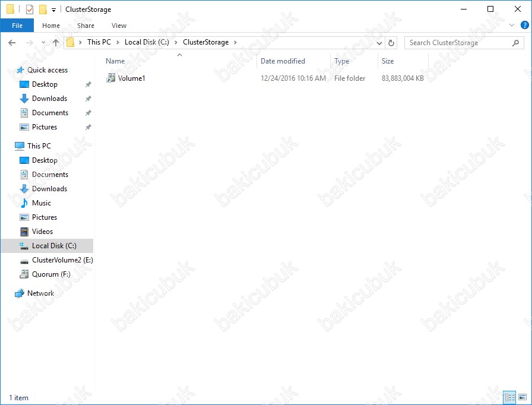Click the 1 item status bar text
This screenshot has height=405, width=532.
pos(18,397)
